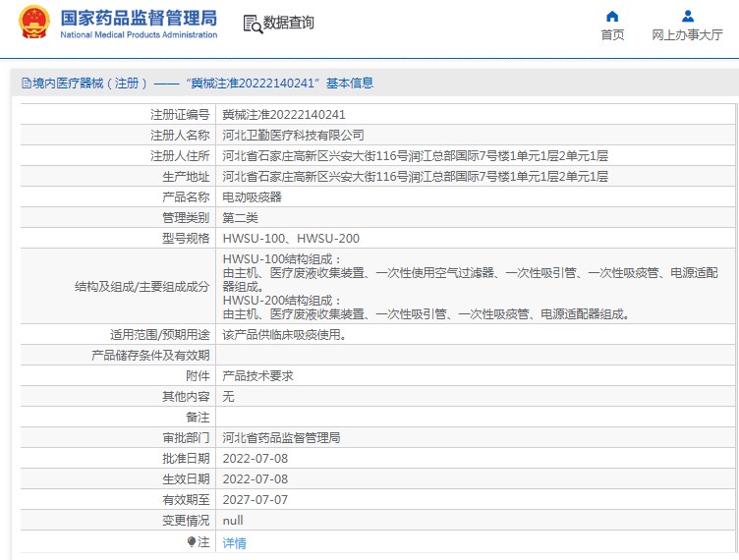Click 国家药品监督管理局 site title
This screenshot has height=560, width=739.
(139, 18)
